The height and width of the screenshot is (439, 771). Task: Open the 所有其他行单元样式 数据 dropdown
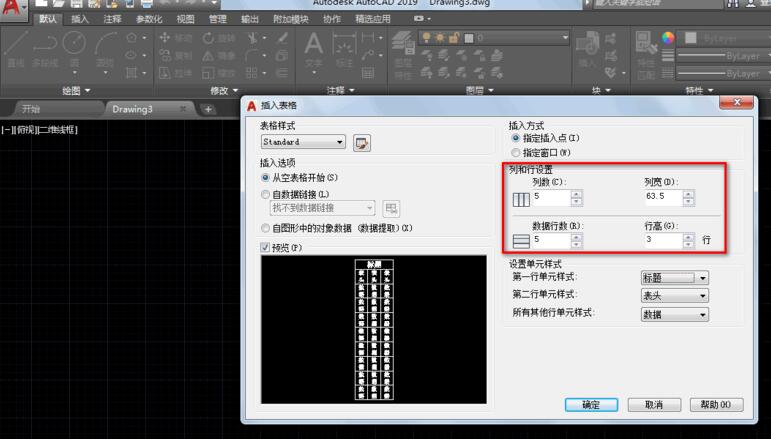pyautogui.click(x=675, y=315)
